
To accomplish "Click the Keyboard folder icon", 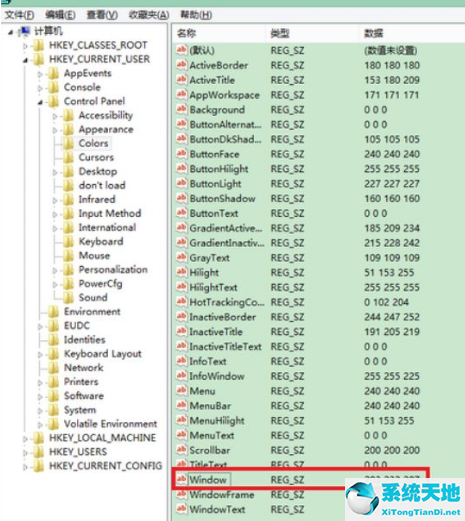I will point(68,242).
